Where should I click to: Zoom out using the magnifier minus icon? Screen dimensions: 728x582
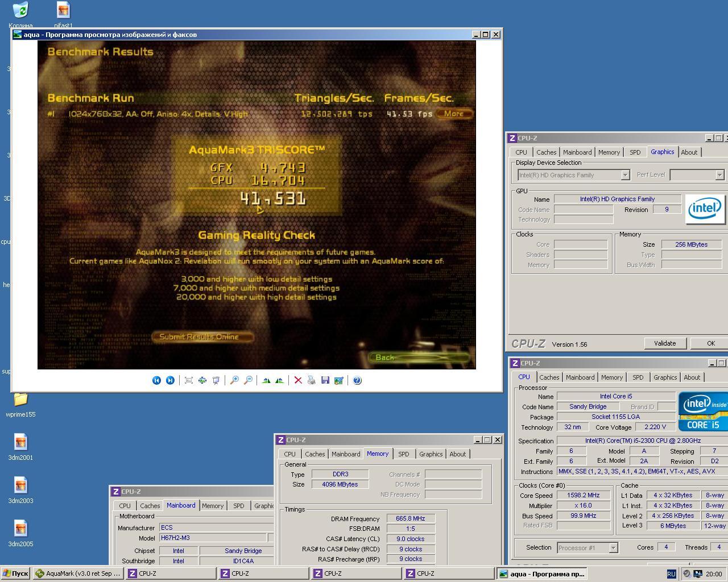click(x=248, y=380)
